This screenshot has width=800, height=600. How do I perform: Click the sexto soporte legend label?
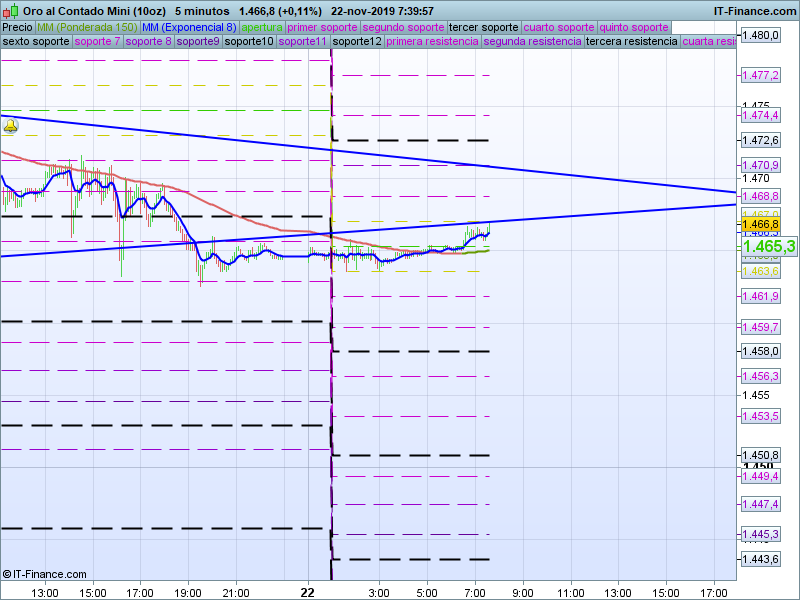(36, 42)
